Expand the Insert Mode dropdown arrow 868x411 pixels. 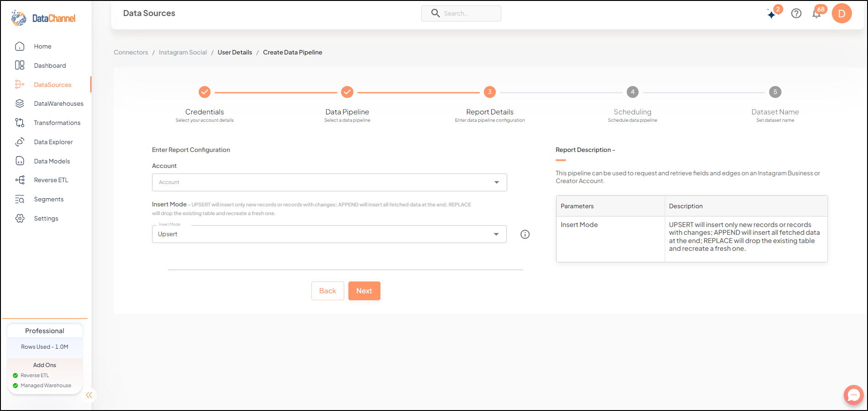pyautogui.click(x=496, y=234)
